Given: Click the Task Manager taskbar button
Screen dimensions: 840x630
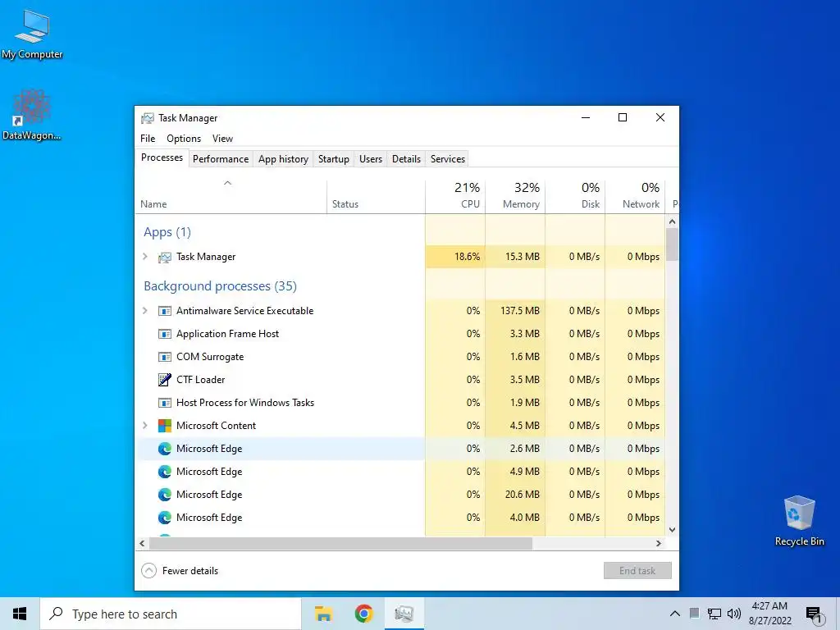Looking at the screenshot, I should pos(404,614).
